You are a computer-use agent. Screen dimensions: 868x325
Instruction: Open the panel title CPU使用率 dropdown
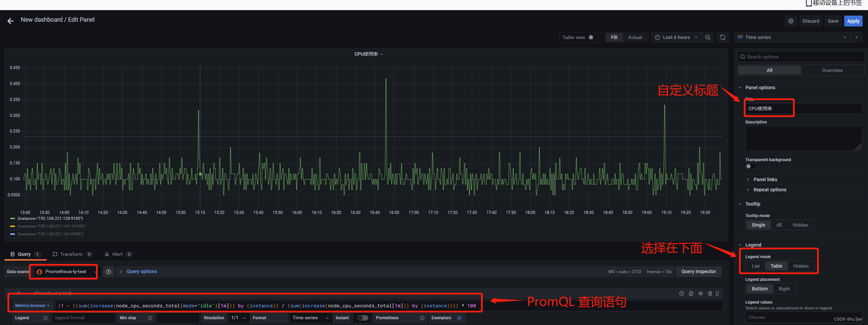369,54
